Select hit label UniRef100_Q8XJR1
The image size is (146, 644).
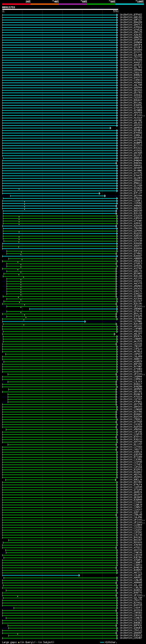[x=131, y=392]
